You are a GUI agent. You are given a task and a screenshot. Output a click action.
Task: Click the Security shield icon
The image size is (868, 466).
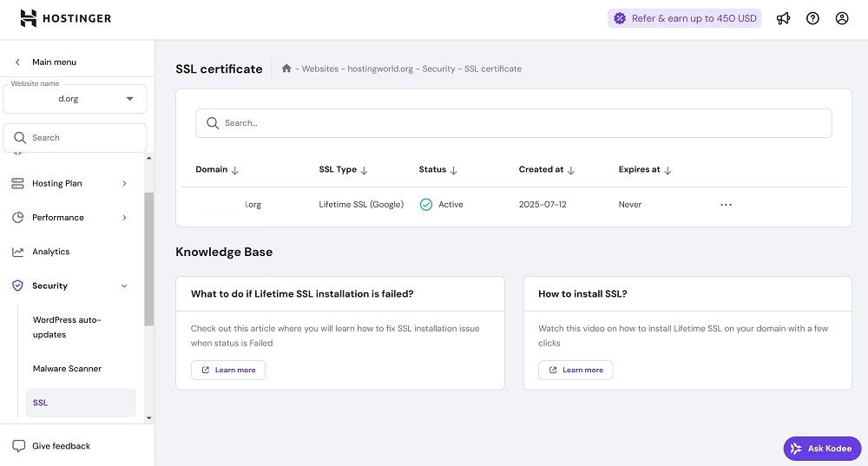[x=17, y=286]
